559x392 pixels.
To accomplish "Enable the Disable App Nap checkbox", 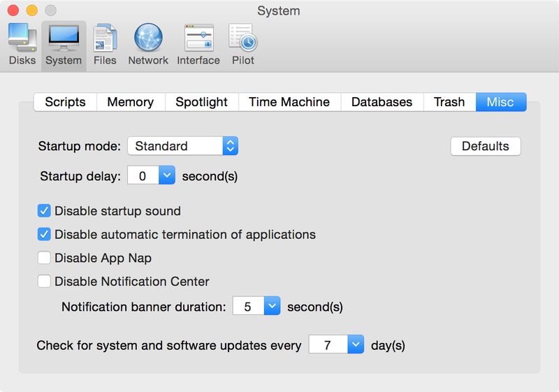I will (x=44, y=258).
